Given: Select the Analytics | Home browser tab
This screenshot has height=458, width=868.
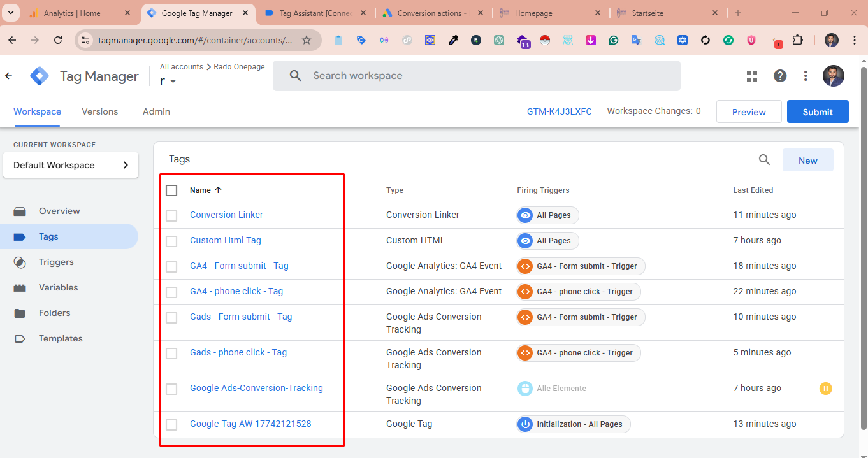Looking at the screenshot, I should tap(79, 13).
